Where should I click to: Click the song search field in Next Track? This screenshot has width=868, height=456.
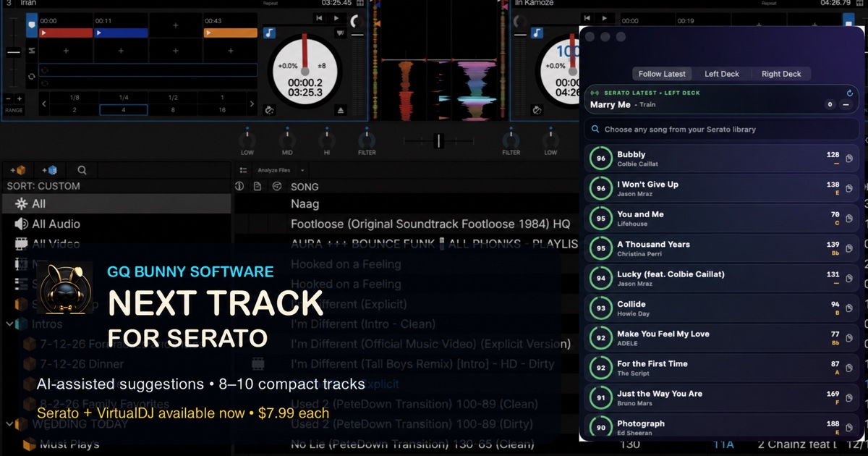pos(722,130)
